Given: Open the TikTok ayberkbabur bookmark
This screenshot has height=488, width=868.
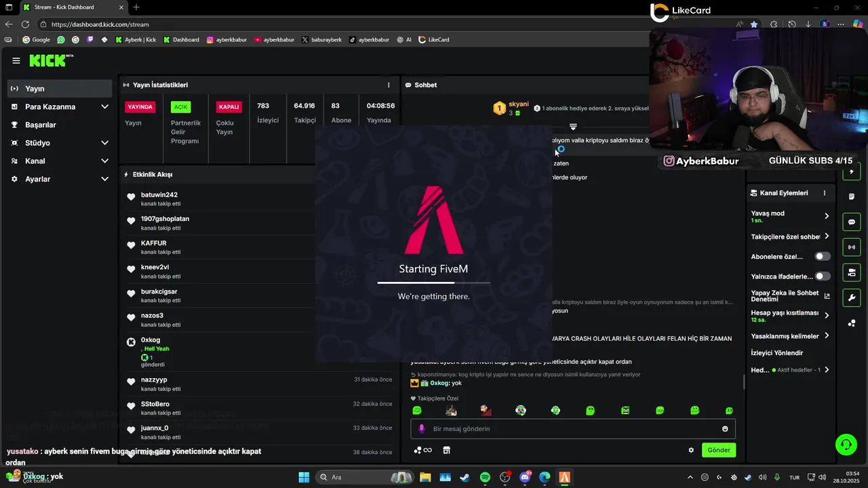Looking at the screenshot, I should [369, 39].
